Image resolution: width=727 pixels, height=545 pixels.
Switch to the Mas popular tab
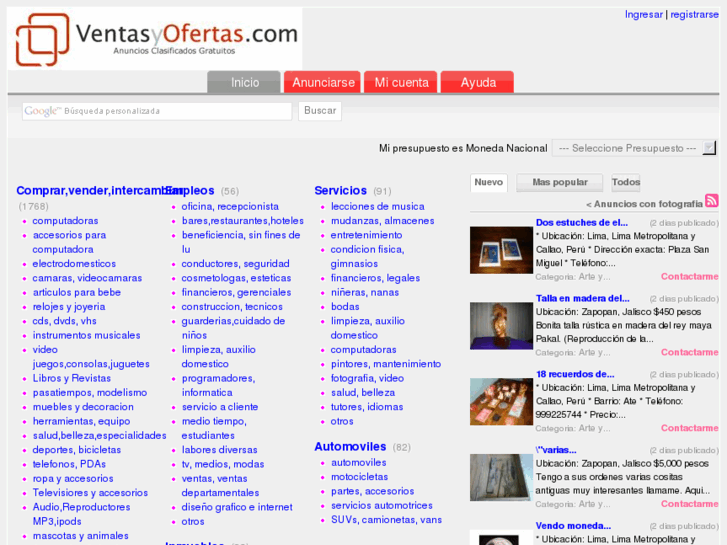click(560, 182)
